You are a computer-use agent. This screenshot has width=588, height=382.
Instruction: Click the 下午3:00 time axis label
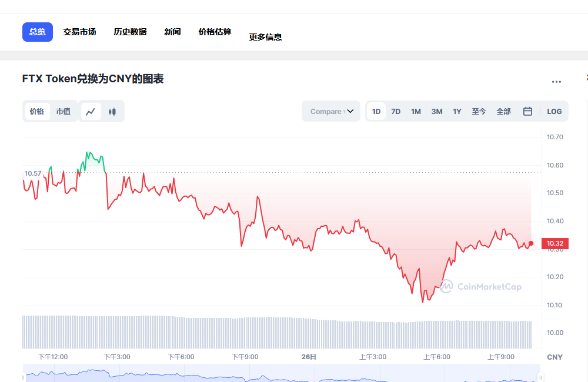(117, 357)
